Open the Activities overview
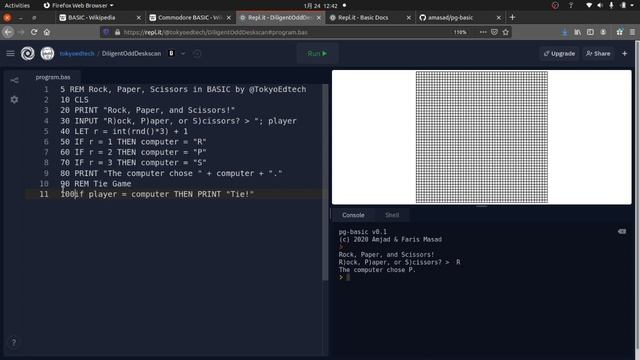 pos(17,5)
